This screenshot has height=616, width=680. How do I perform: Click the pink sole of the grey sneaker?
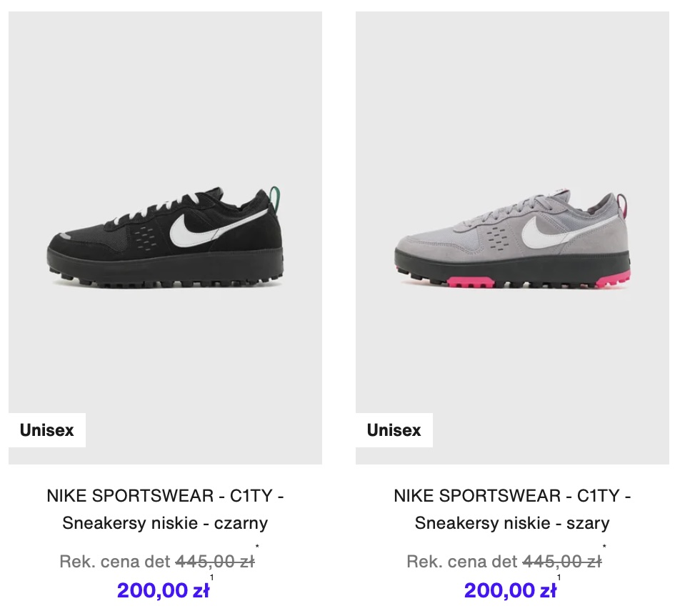471,282
